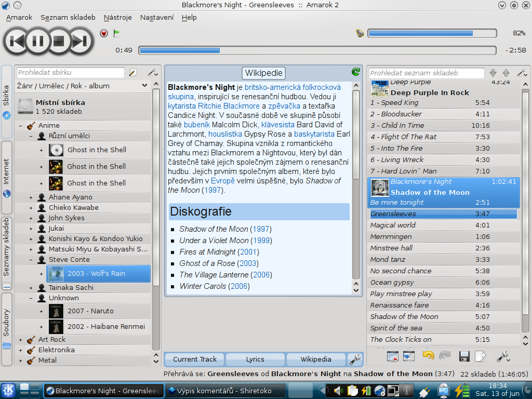Export the playlist to a file

click(x=481, y=356)
